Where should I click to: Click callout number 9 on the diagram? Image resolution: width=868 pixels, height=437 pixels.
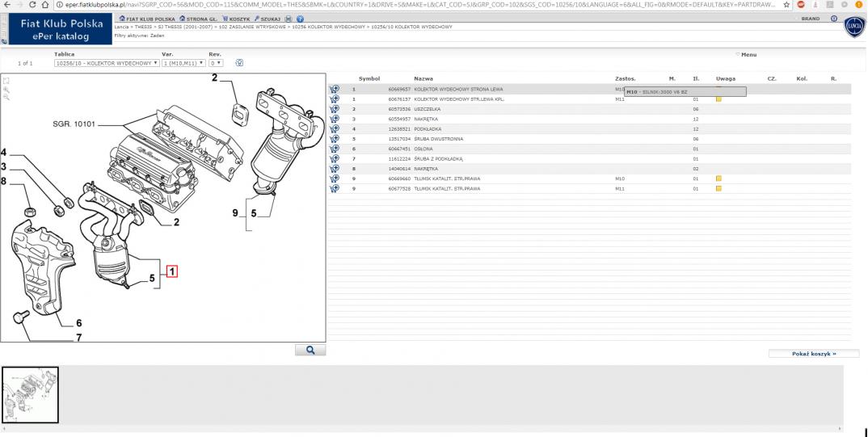[235, 213]
